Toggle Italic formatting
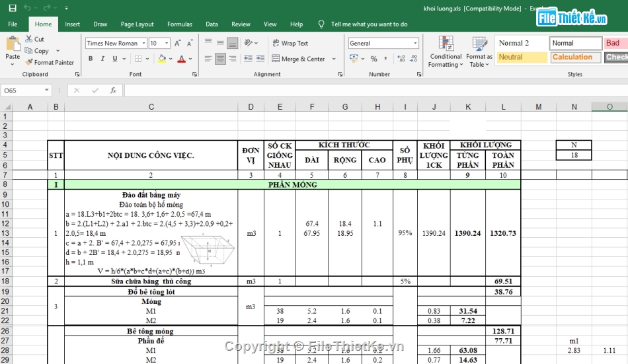Viewport: 628px width, 364px height. tap(102, 58)
